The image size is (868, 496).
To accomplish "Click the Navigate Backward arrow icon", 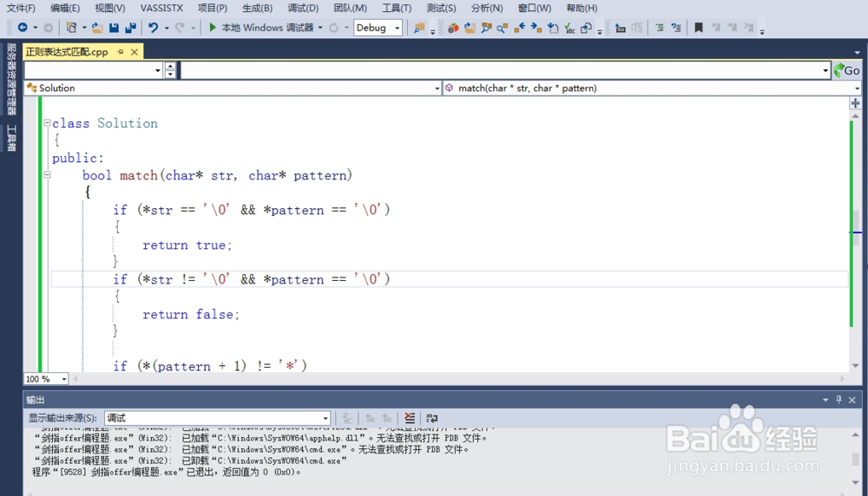I will pyautogui.click(x=23, y=27).
